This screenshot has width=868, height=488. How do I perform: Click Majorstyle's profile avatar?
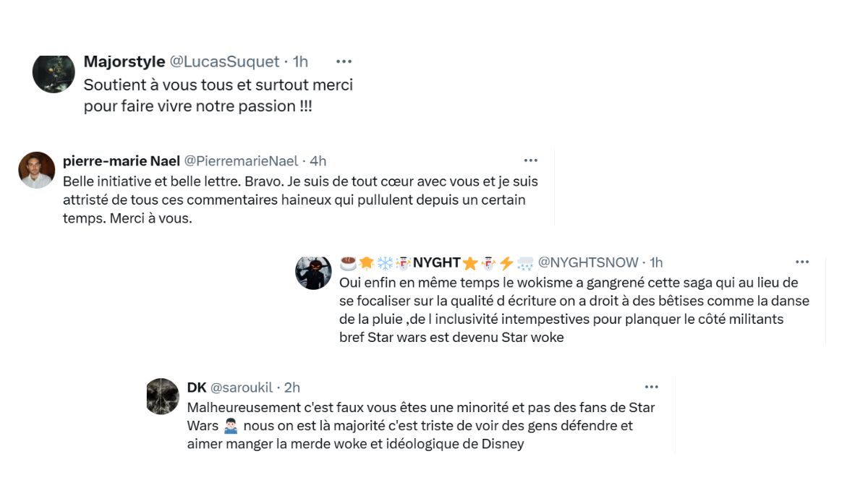tap(54, 73)
